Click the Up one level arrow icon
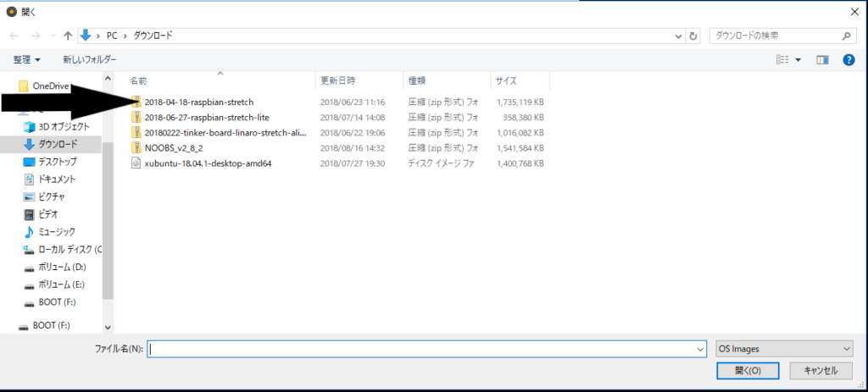The image size is (868, 392). point(67,36)
